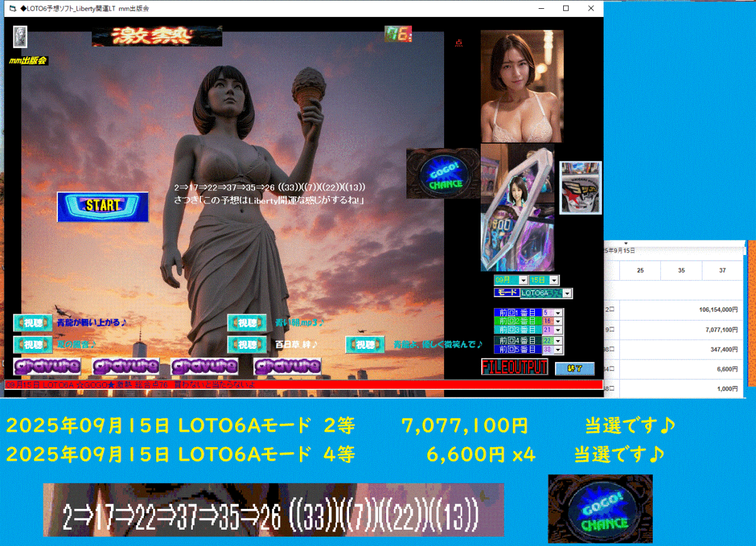The height and width of the screenshot is (546, 756).
Task: Open the second gravure button from the left
Action: 125,367
